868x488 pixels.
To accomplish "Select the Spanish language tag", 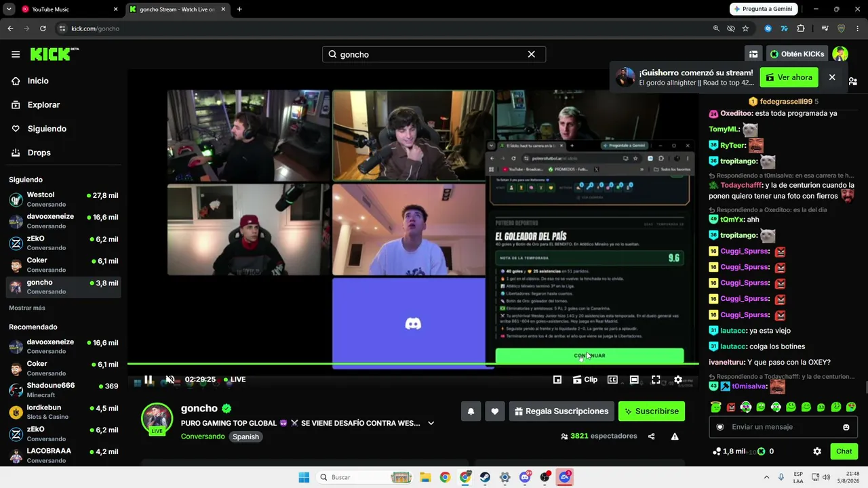I will [x=245, y=437].
